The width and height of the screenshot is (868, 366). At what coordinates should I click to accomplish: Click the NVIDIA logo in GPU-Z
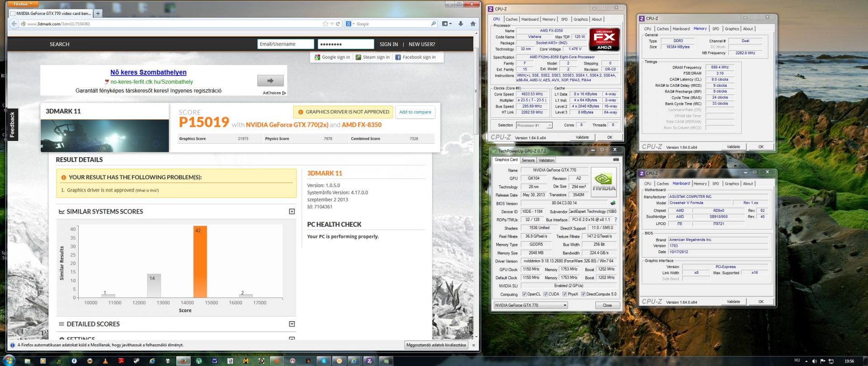604,182
